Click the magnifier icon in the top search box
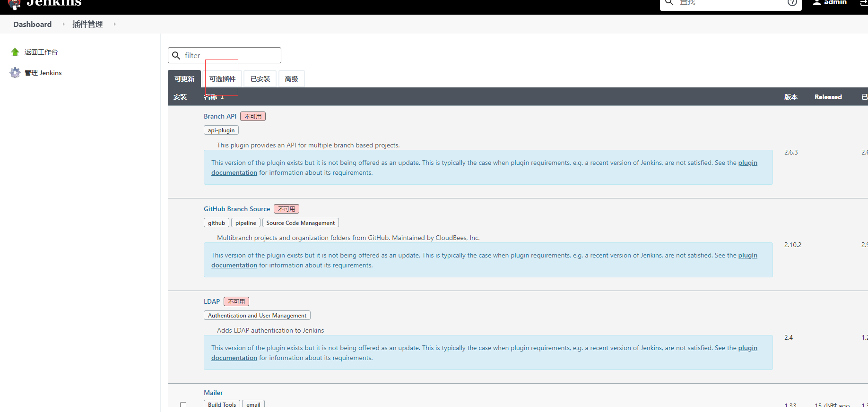868x412 pixels. (x=669, y=2)
